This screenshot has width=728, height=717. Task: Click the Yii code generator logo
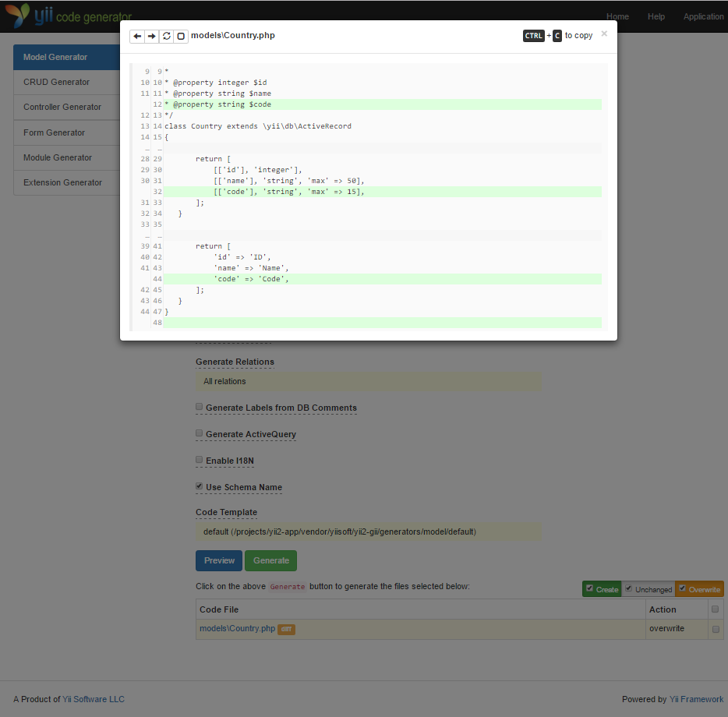[x=69, y=16]
